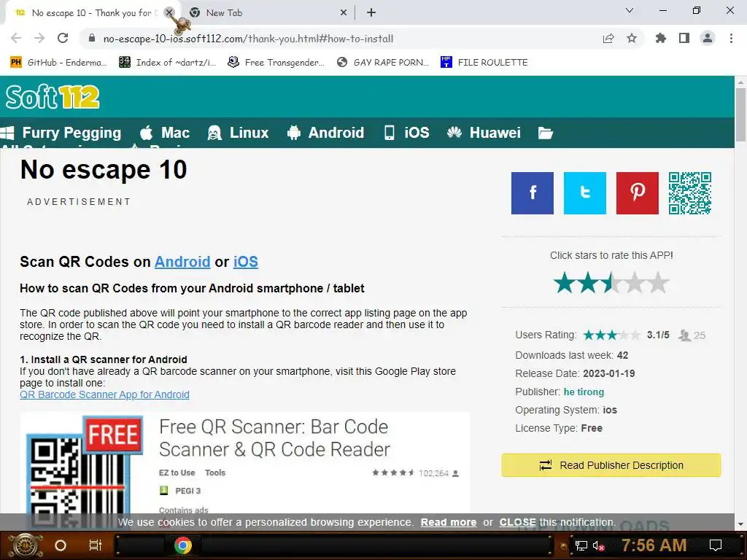Close the New Tab tab
This screenshot has height=560, width=747.
(344, 13)
